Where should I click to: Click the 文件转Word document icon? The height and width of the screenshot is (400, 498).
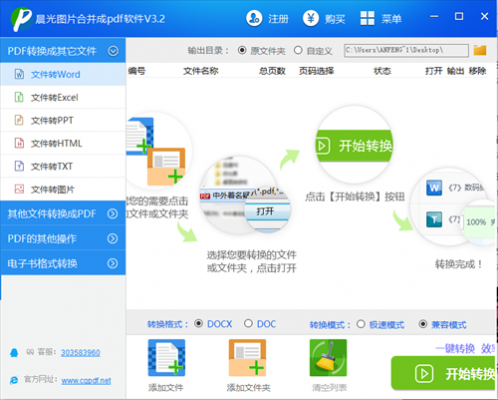(19, 74)
